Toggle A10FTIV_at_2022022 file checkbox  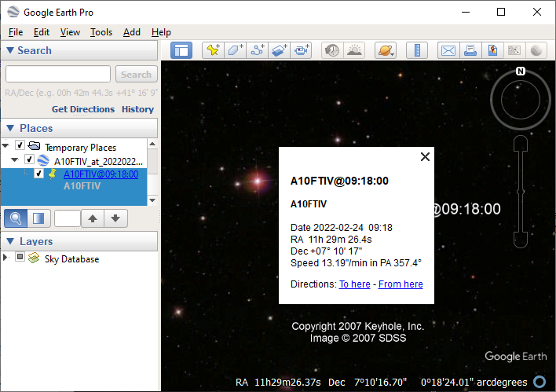tap(29, 159)
